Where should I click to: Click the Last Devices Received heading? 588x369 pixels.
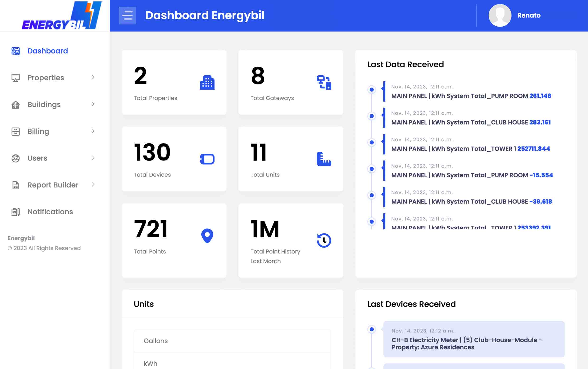[x=411, y=304]
